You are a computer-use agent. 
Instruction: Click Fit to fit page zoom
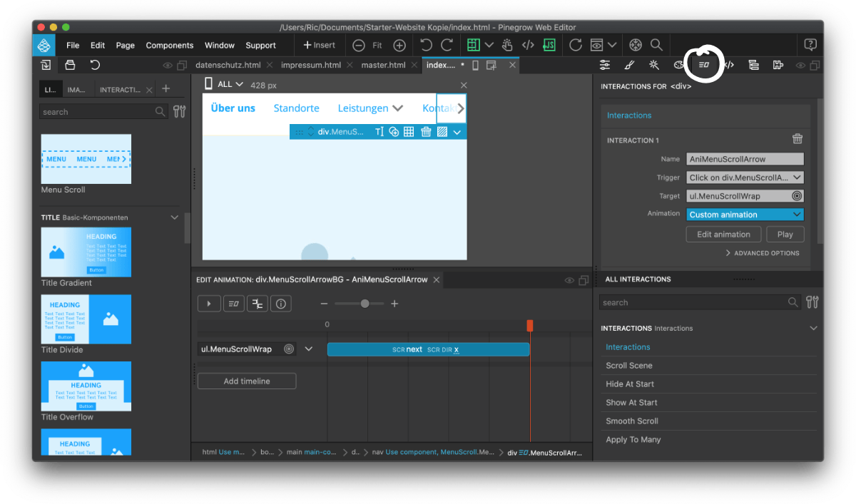[377, 45]
